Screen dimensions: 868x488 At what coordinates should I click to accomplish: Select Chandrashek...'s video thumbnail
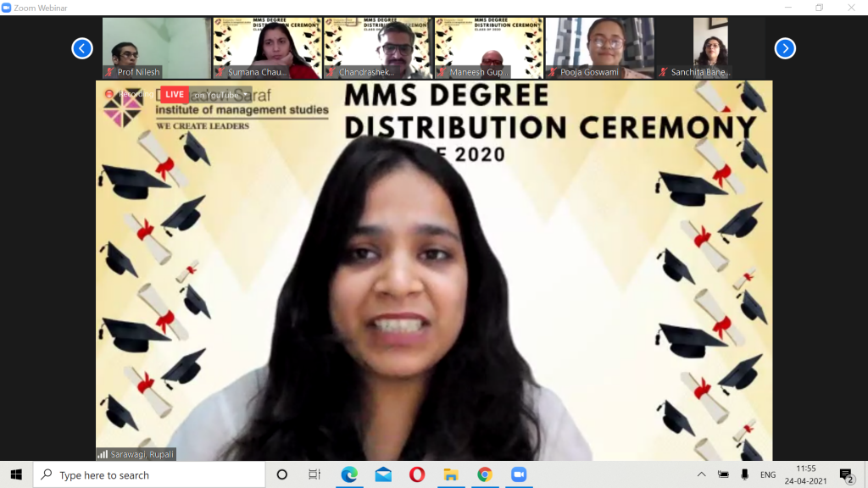[x=378, y=48]
